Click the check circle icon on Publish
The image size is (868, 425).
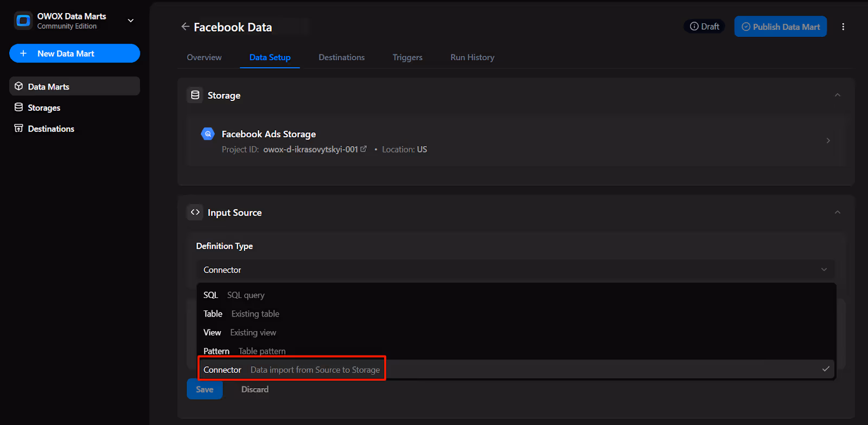(x=746, y=27)
